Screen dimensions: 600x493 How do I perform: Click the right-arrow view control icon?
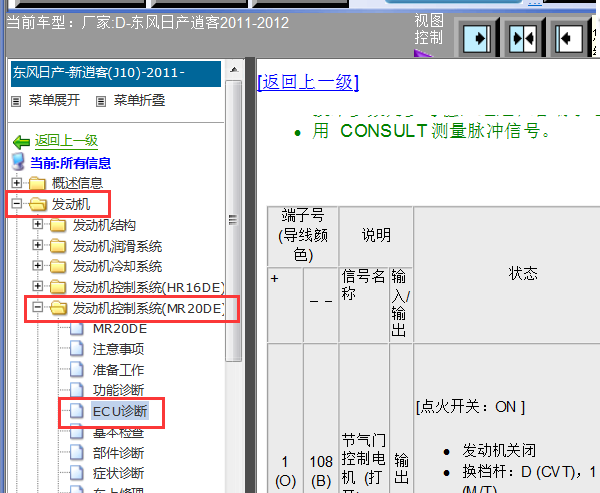point(477,38)
